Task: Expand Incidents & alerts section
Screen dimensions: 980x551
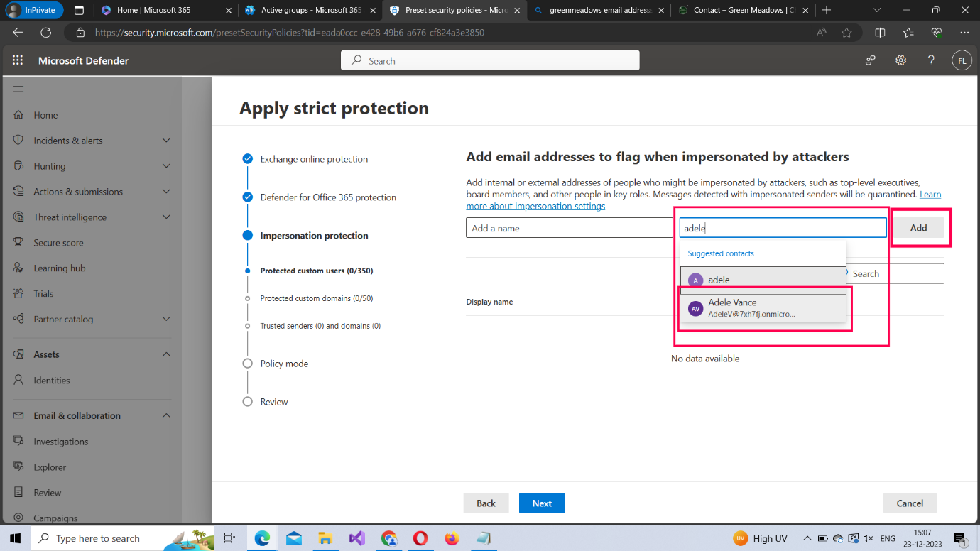Action: 166,141
